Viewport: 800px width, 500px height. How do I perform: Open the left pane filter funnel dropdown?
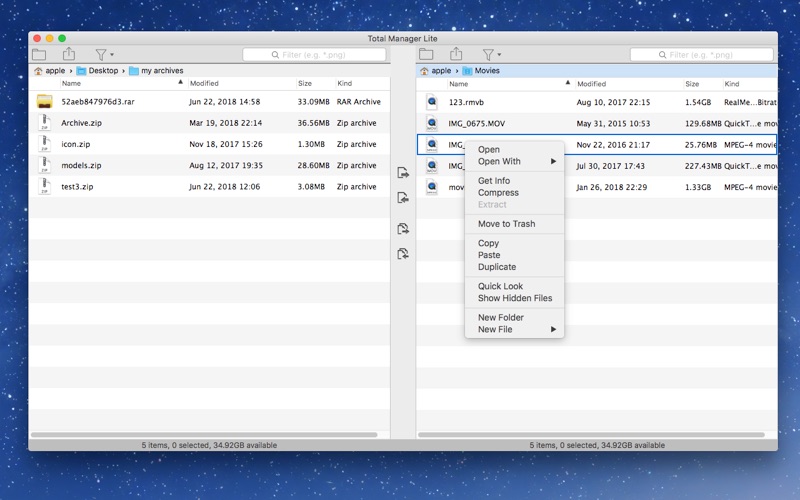click(x=104, y=54)
